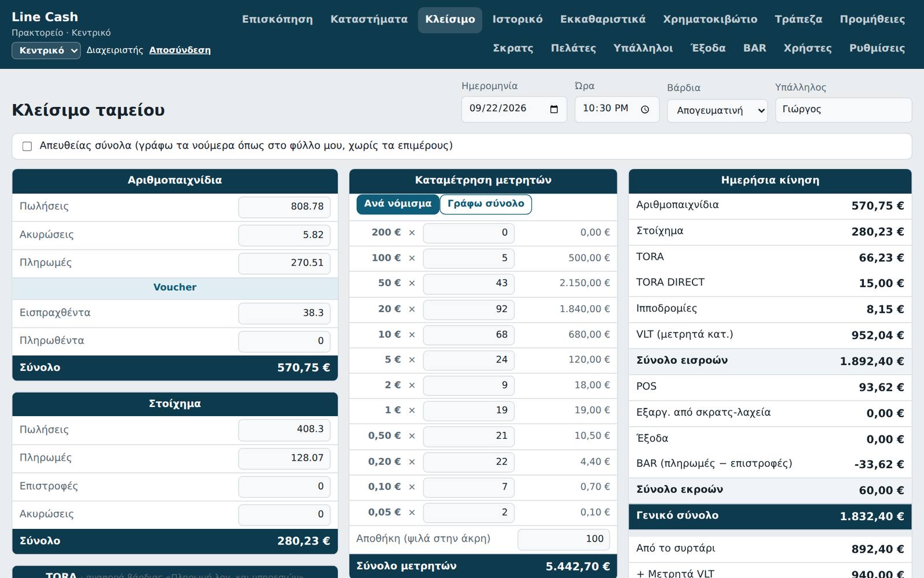Go to the Επισκόπηση menu
The image size is (924, 578).
(x=277, y=20)
